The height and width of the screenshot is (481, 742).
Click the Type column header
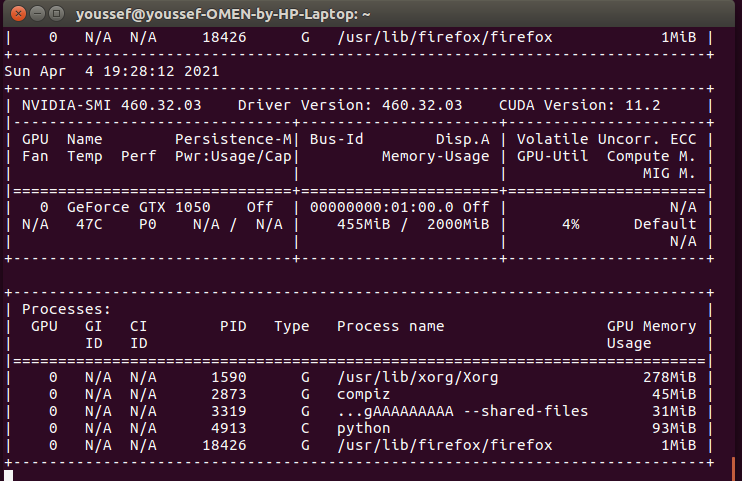[292, 326]
